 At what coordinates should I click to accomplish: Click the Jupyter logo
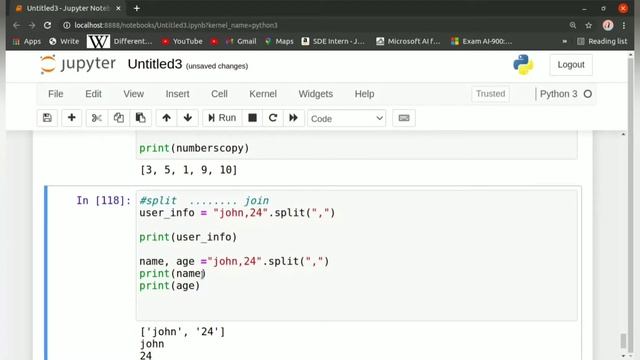pos(78,64)
